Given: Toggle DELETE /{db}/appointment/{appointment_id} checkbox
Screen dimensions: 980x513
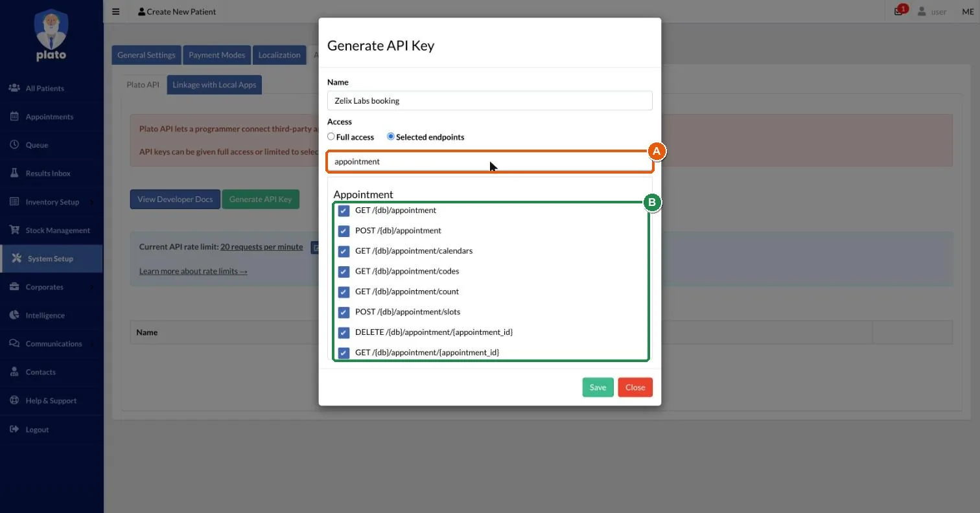Looking at the screenshot, I should [x=344, y=333].
